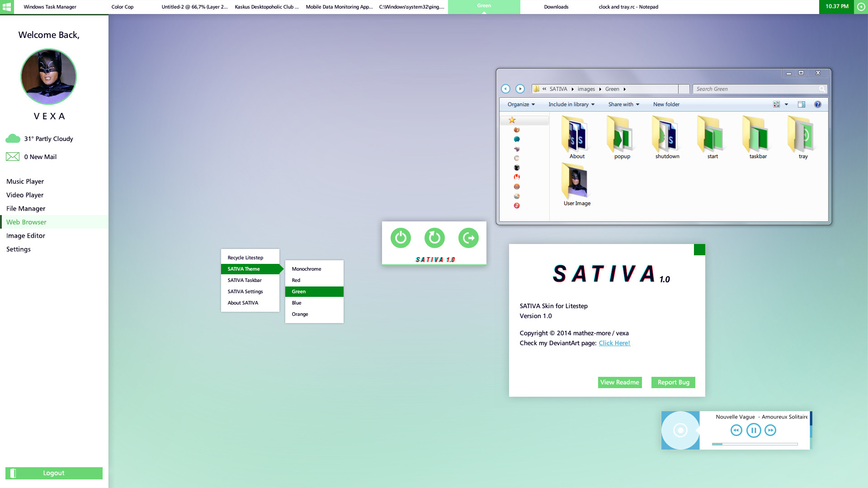Click the change view icon in Explorer
Image resolution: width=868 pixels, height=488 pixels.
[x=777, y=104]
